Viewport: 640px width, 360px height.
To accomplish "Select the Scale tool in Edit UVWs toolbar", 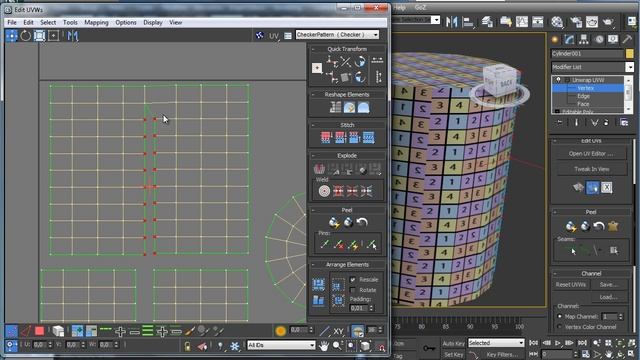I will tap(39, 36).
